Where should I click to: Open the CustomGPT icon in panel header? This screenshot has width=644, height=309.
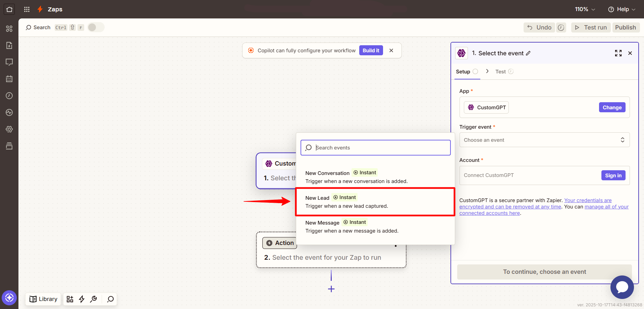coord(462,53)
